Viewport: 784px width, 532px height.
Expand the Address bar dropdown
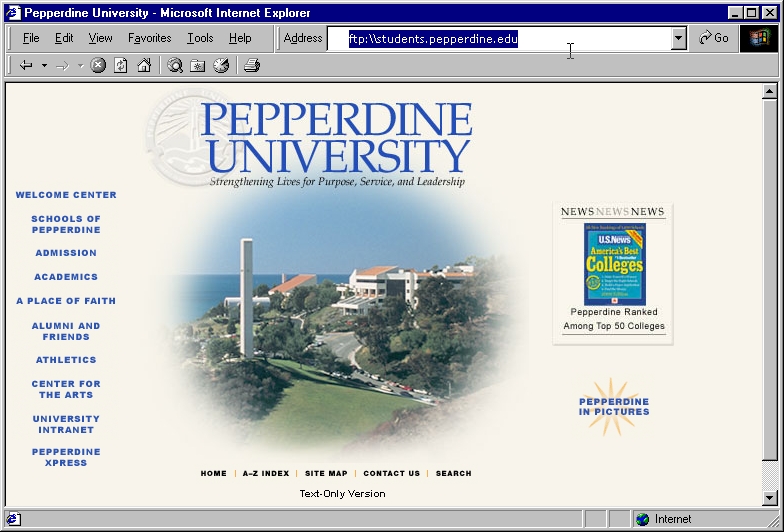click(678, 38)
